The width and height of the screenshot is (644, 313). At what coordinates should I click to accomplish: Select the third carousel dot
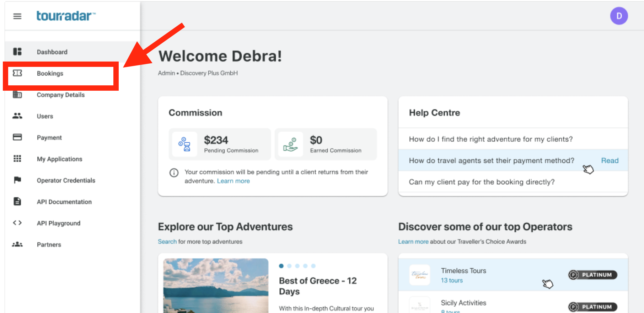coord(297,266)
